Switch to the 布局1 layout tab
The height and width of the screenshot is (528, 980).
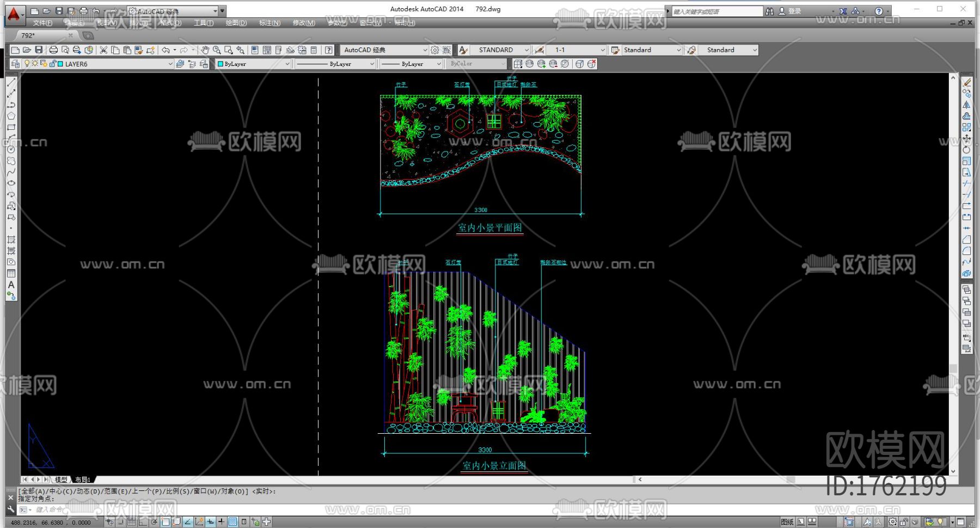83,480
